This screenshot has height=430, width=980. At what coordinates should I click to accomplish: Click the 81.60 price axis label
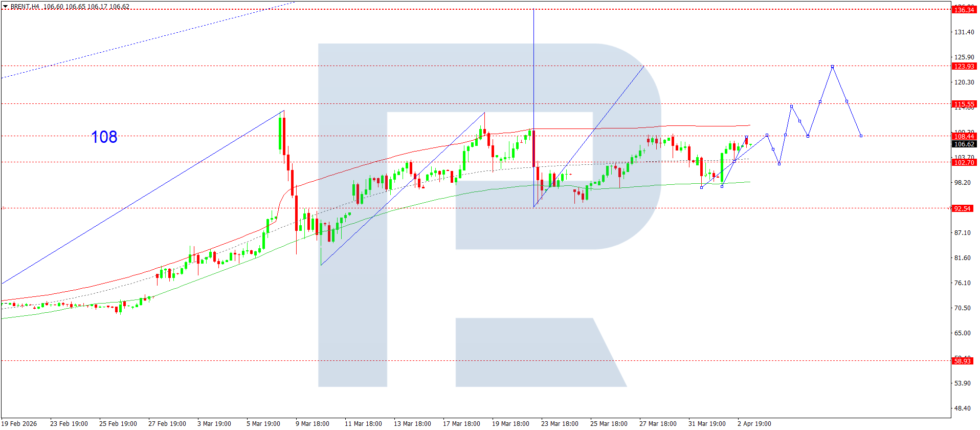click(962, 257)
